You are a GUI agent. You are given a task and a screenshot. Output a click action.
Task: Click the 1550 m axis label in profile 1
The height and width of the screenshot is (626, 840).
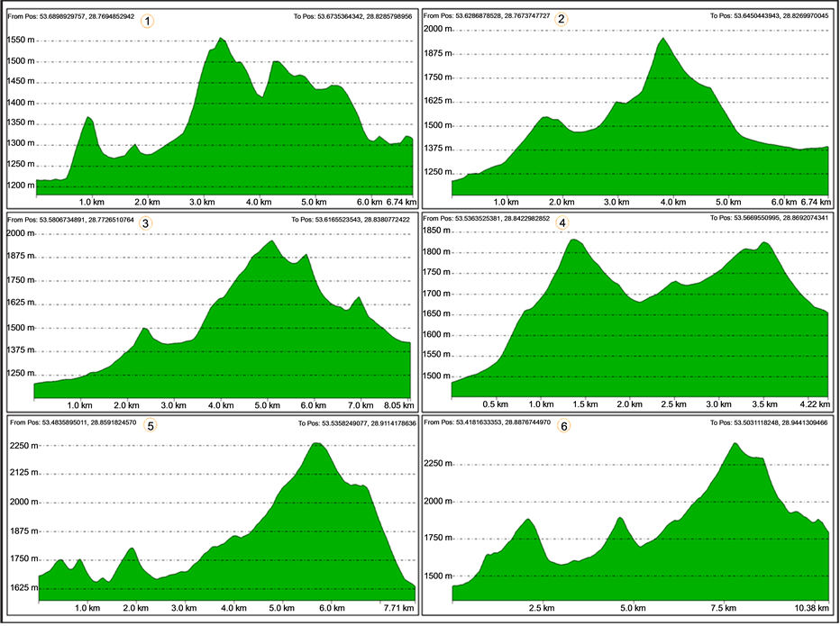tap(20, 41)
